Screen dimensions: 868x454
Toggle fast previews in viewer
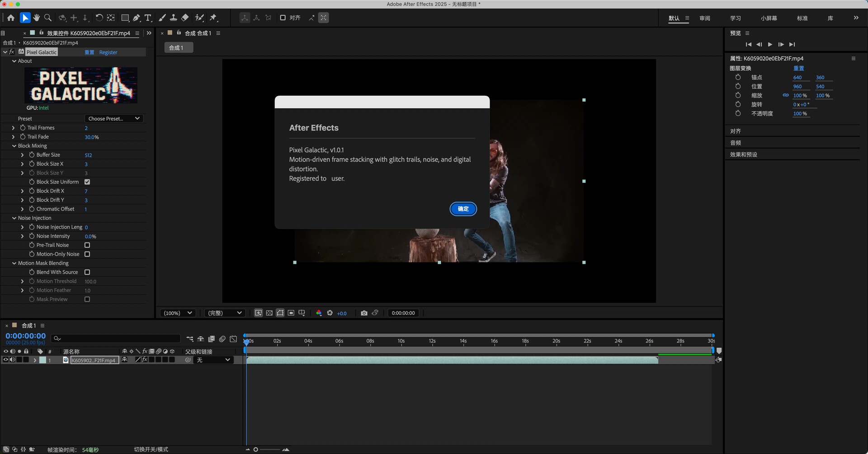258,313
